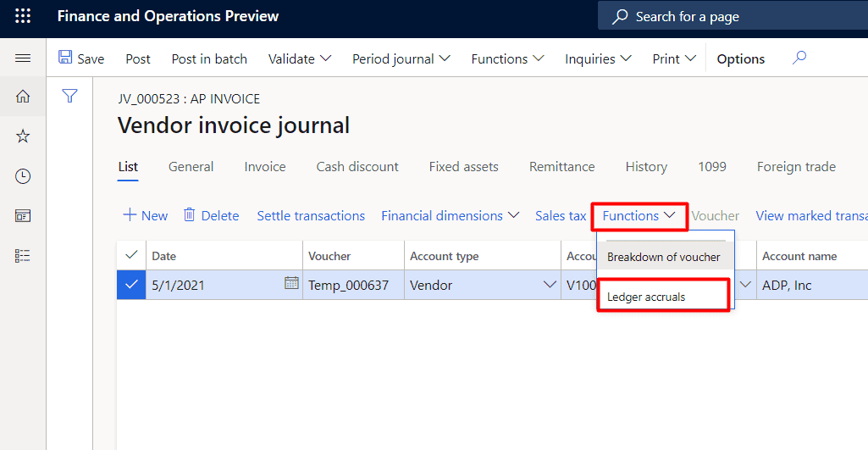Viewport: 868px width, 450px height.
Task: Open Recent clock icon in sidebar
Action: click(x=23, y=176)
